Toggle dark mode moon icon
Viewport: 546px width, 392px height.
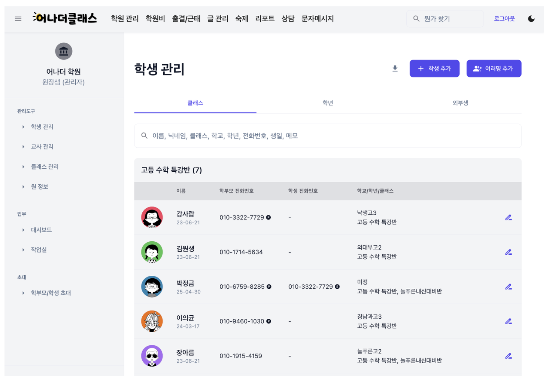pyautogui.click(x=531, y=19)
